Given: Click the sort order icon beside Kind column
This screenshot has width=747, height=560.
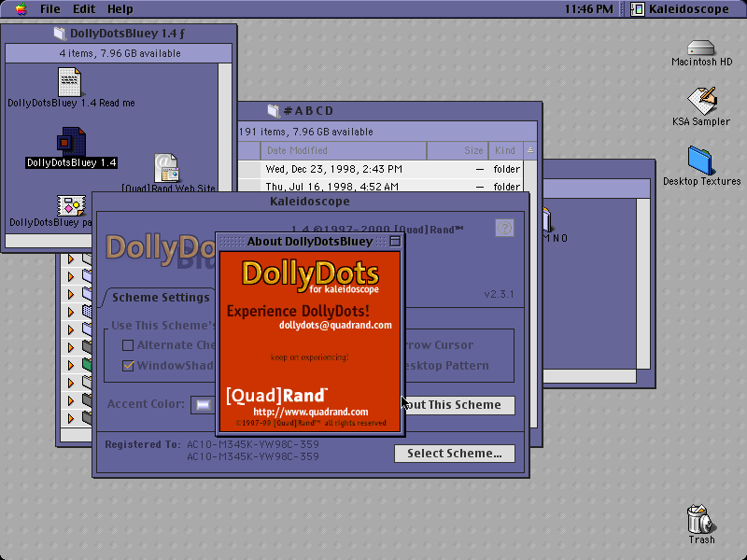Looking at the screenshot, I should click(x=529, y=150).
